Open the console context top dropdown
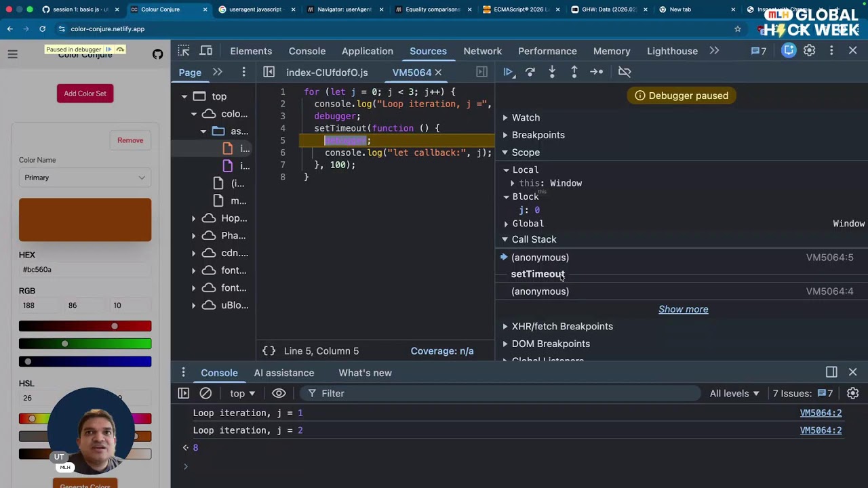868x488 pixels. [x=243, y=393]
